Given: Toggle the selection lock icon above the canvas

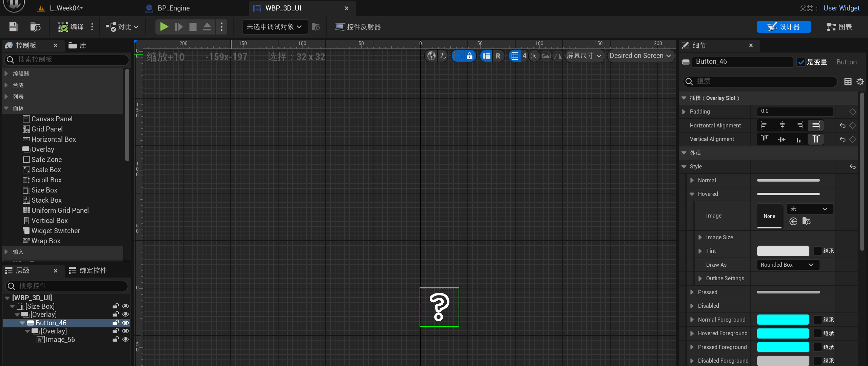Looking at the screenshot, I should (470, 56).
